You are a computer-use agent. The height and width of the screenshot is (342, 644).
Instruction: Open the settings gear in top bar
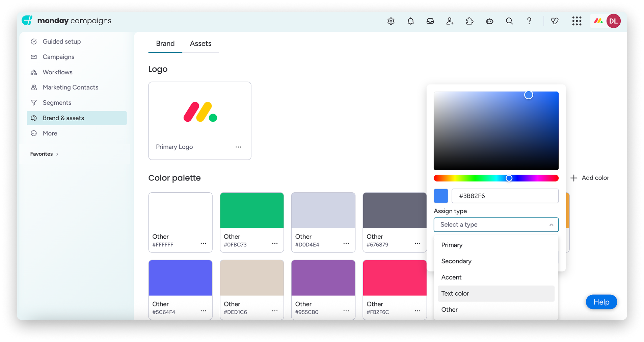click(x=391, y=21)
